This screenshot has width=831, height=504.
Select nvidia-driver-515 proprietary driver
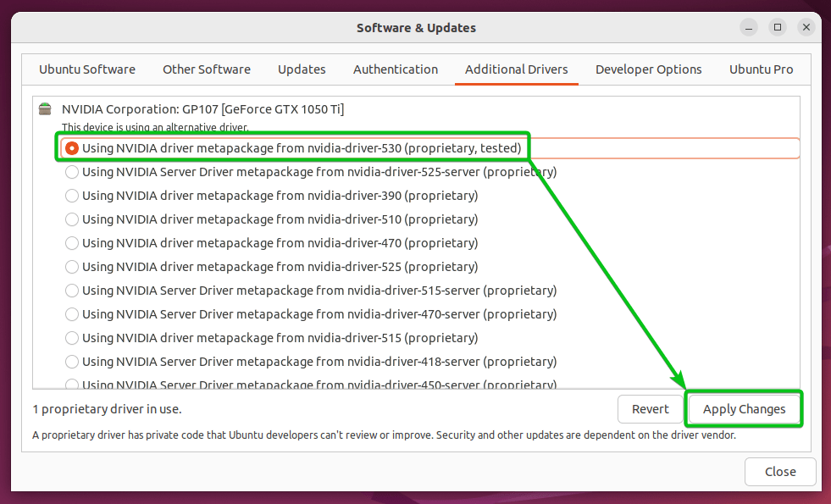71,338
